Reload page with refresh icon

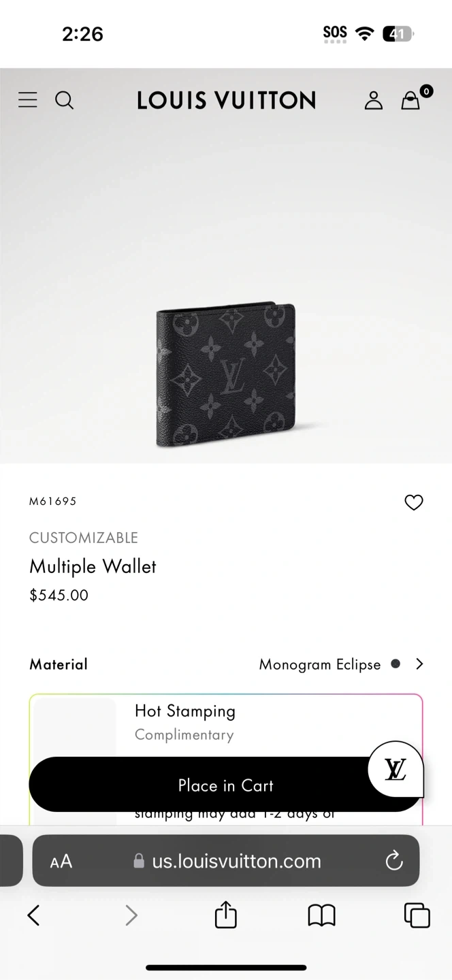394,861
